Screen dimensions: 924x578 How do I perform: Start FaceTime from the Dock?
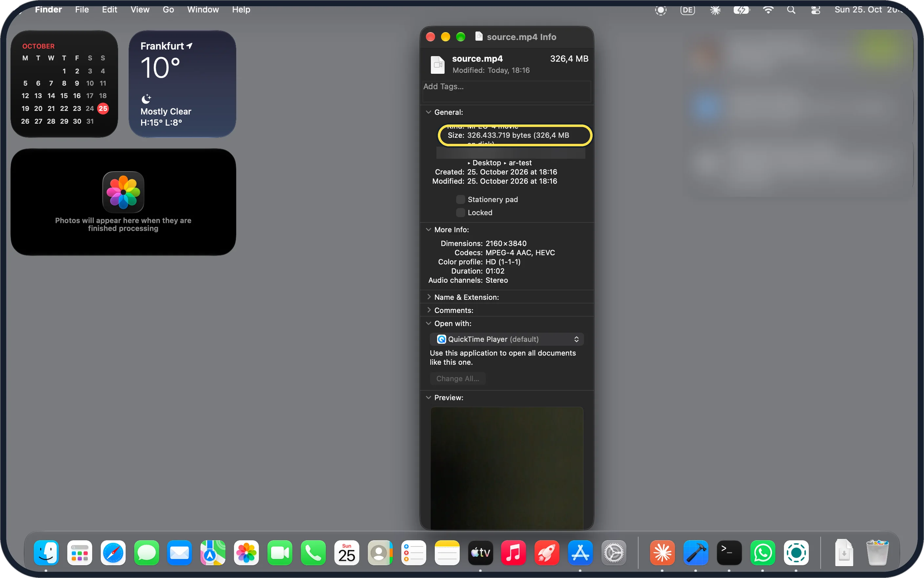point(280,553)
